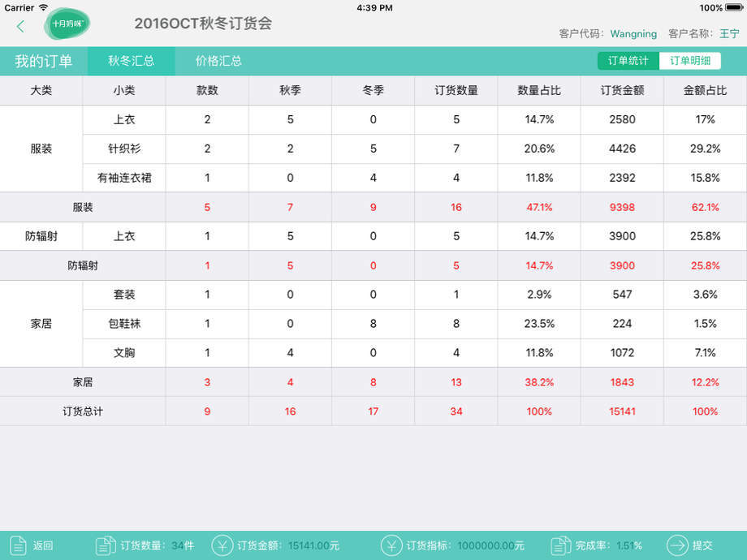This screenshot has height=560, width=747.
Task: Switch to 订单明细 view
Action: (690, 61)
